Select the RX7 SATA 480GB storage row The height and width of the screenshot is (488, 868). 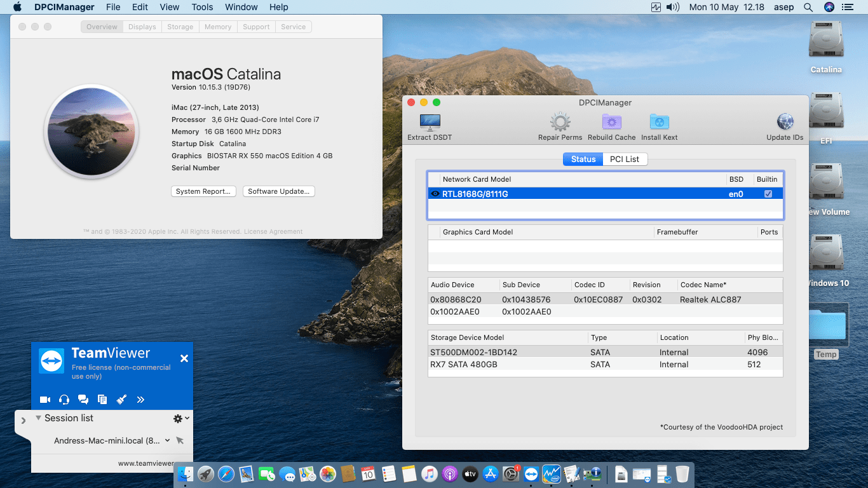point(605,365)
